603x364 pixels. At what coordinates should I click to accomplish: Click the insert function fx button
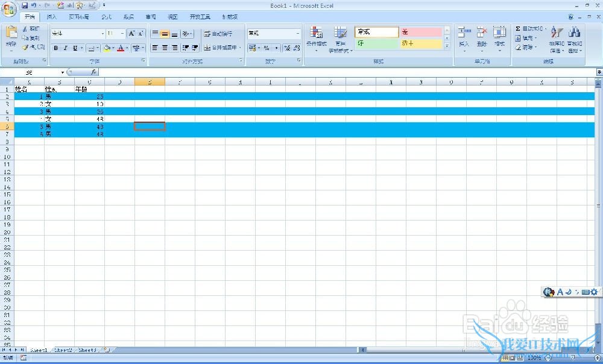pyautogui.click(x=93, y=72)
